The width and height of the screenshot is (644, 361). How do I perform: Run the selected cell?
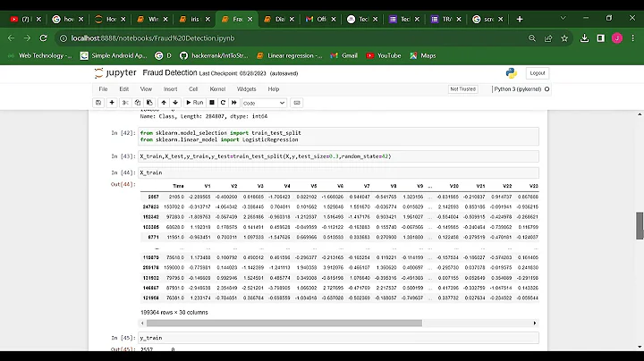(x=195, y=103)
